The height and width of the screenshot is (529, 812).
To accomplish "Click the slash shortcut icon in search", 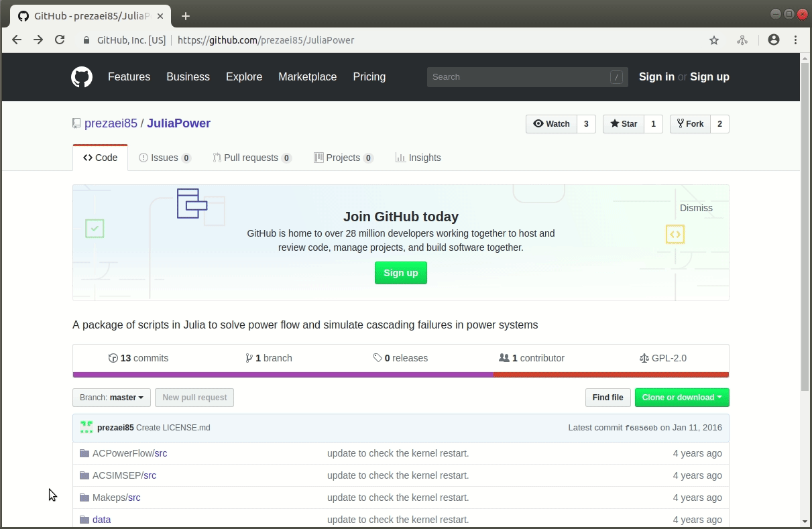I will click(x=616, y=77).
